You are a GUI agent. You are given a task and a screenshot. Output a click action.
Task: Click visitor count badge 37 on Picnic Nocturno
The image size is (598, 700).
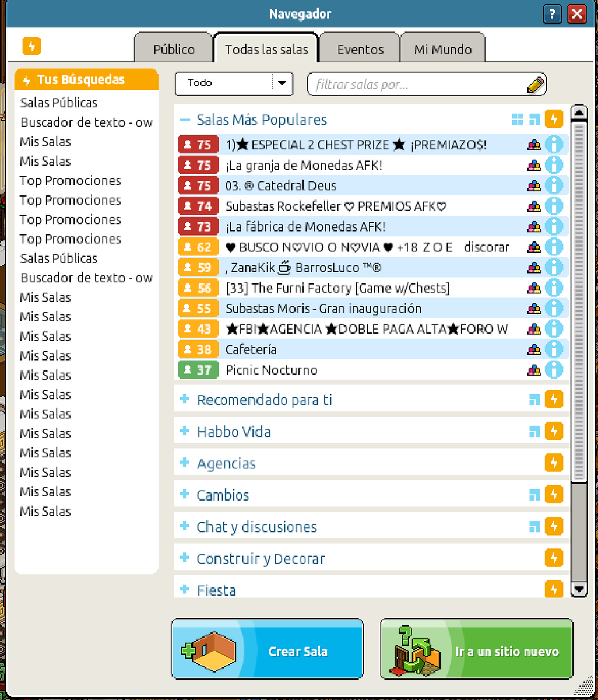(198, 370)
